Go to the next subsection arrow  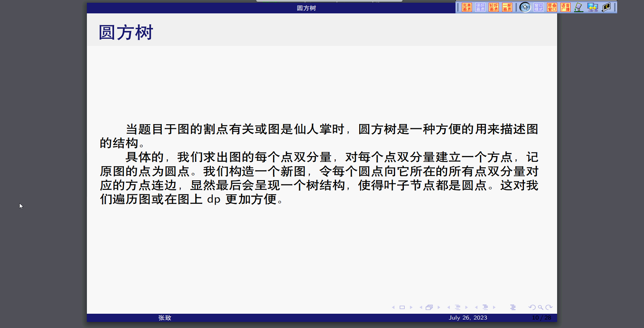click(x=466, y=307)
